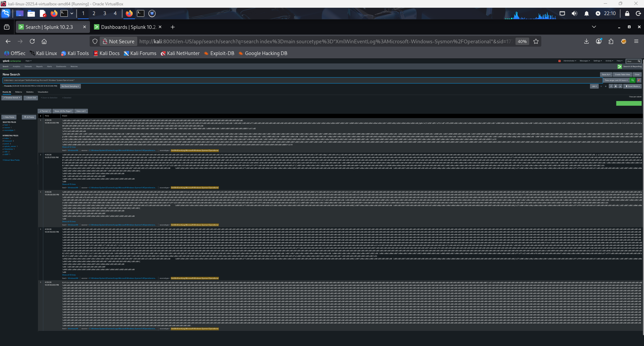Open the file manager from Kali panel
This screenshot has height=346, width=644.
31,13
